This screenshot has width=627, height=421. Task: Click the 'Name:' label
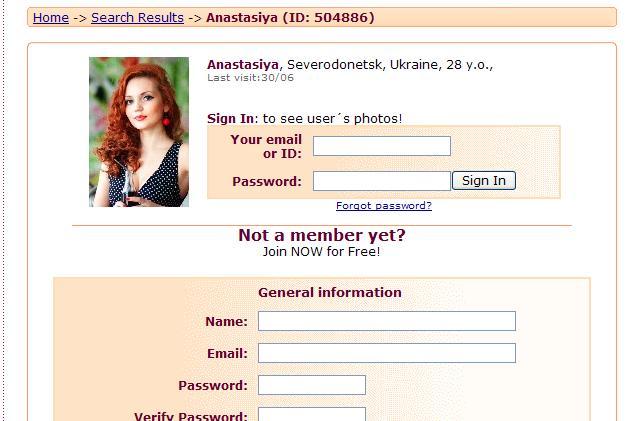pyautogui.click(x=226, y=321)
